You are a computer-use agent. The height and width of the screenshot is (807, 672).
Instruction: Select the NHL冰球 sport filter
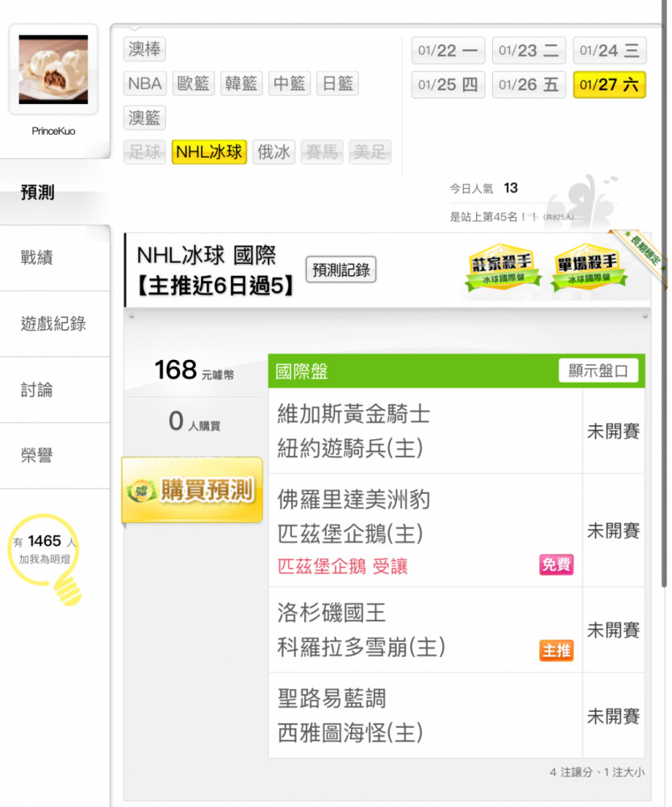[209, 152]
